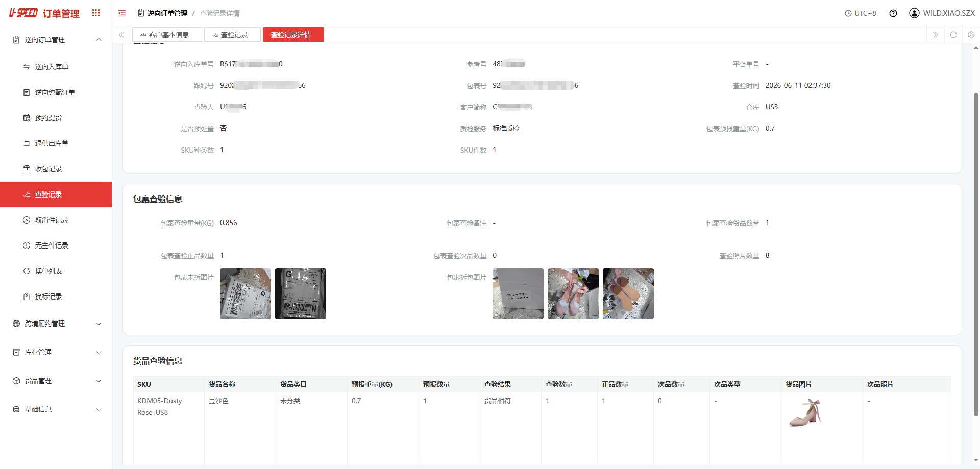
Task: Expand the 库存管理 menu group
Action: [x=56, y=352]
